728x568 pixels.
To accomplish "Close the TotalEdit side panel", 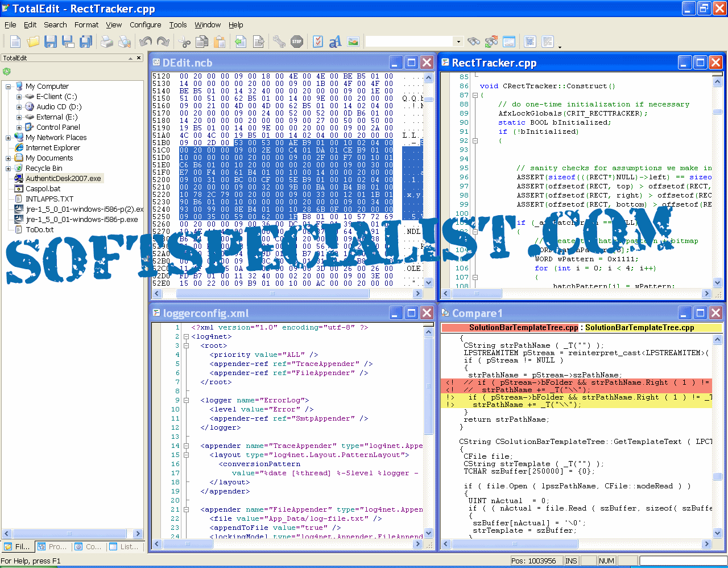I will coord(138,58).
